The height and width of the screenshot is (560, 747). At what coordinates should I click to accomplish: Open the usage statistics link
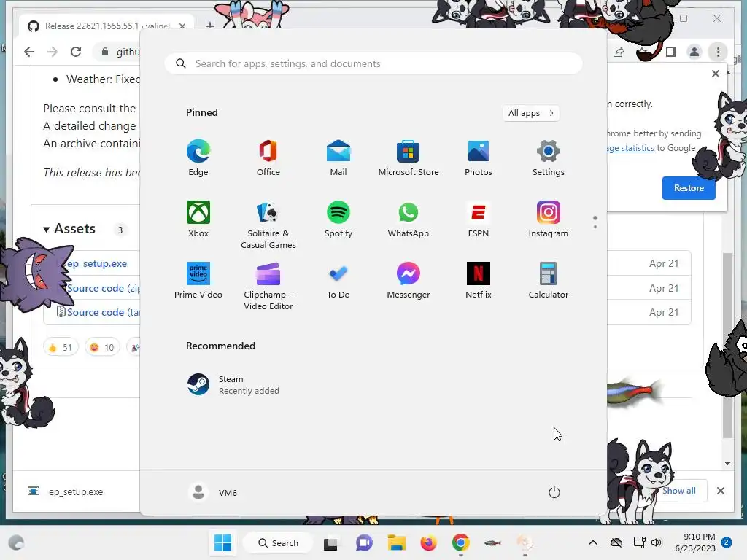pos(630,148)
